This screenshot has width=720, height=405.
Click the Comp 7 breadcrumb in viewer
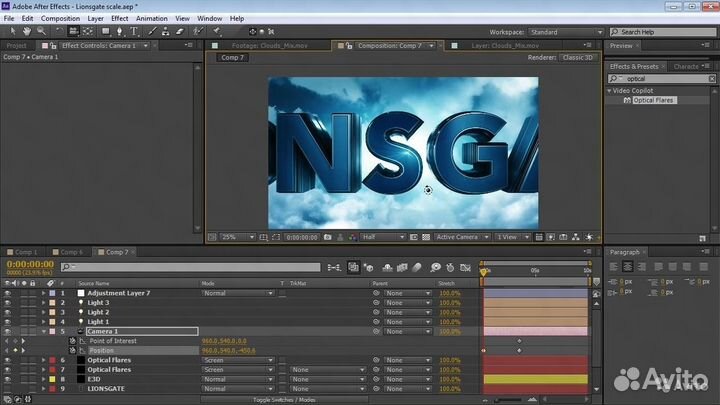coord(232,57)
